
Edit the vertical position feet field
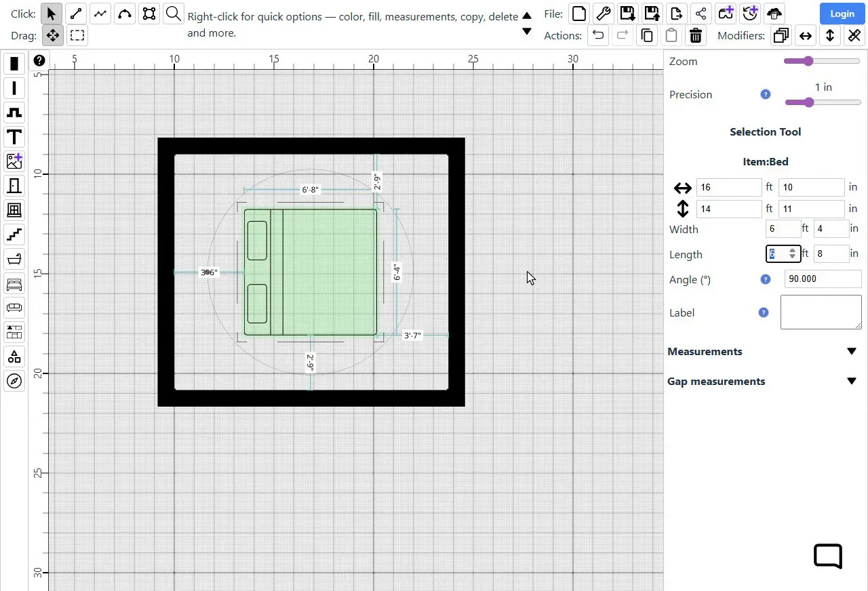(729, 209)
